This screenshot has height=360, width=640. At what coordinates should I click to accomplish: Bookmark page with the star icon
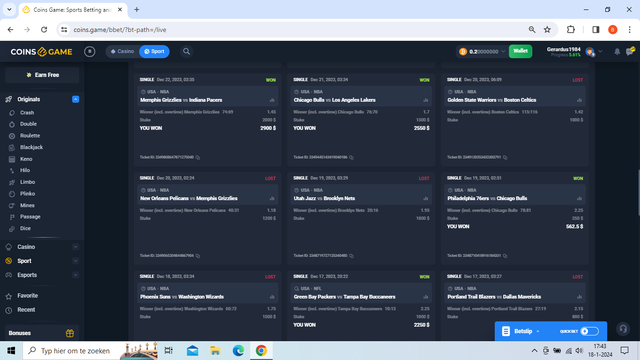tap(547, 29)
